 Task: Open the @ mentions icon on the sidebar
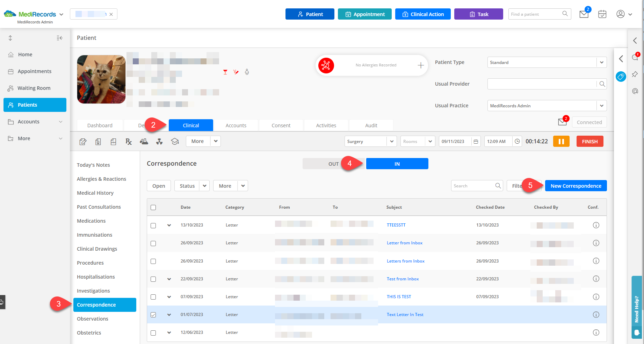click(x=635, y=91)
